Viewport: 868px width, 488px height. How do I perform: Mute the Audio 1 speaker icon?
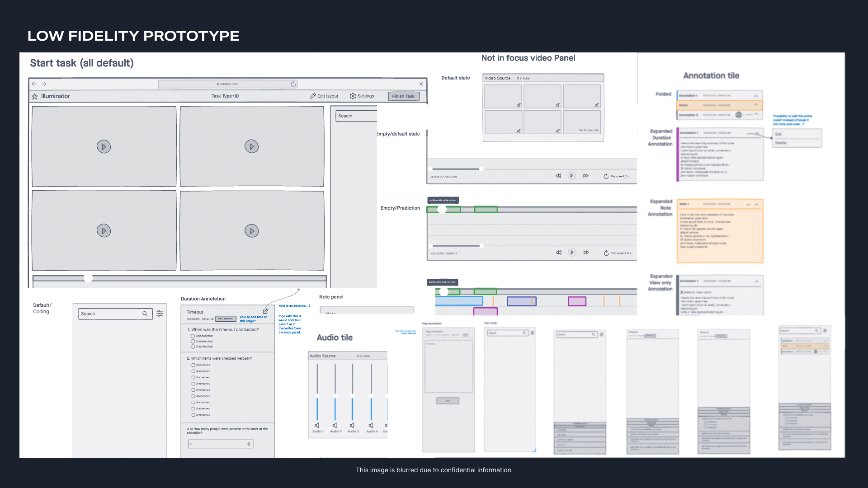[317, 425]
